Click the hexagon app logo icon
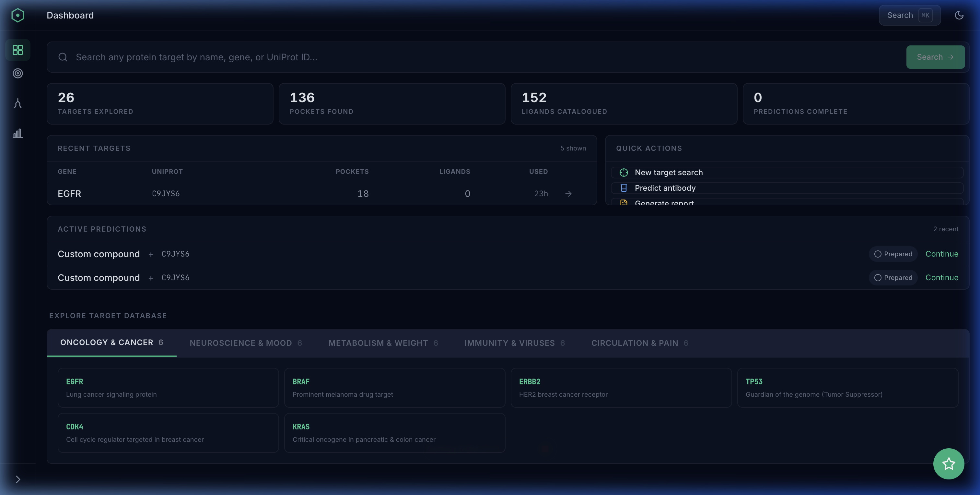980x495 pixels. (17, 15)
